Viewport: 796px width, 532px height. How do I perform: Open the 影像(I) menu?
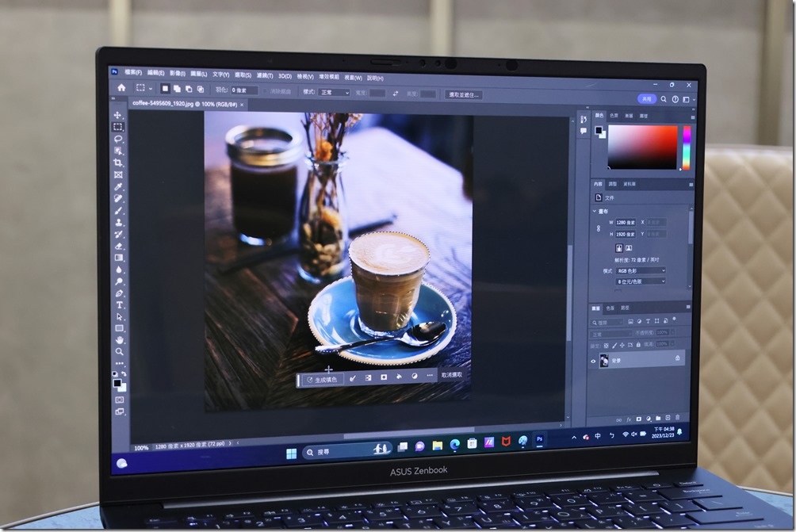click(177, 74)
